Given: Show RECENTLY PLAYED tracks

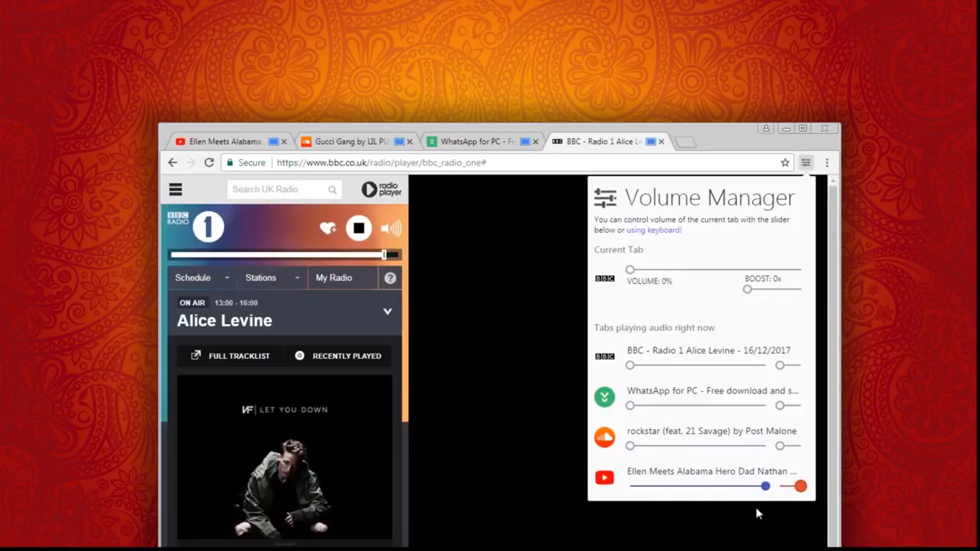Looking at the screenshot, I should (338, 356).
